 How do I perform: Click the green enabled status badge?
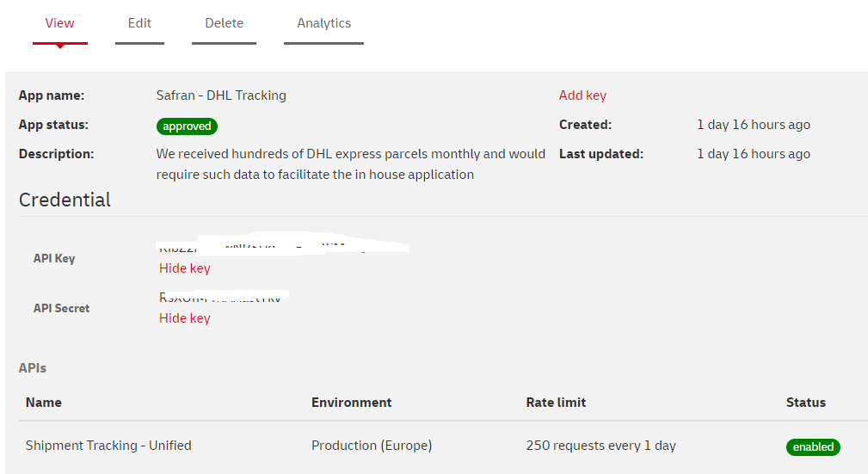click(x=813, y=447)
